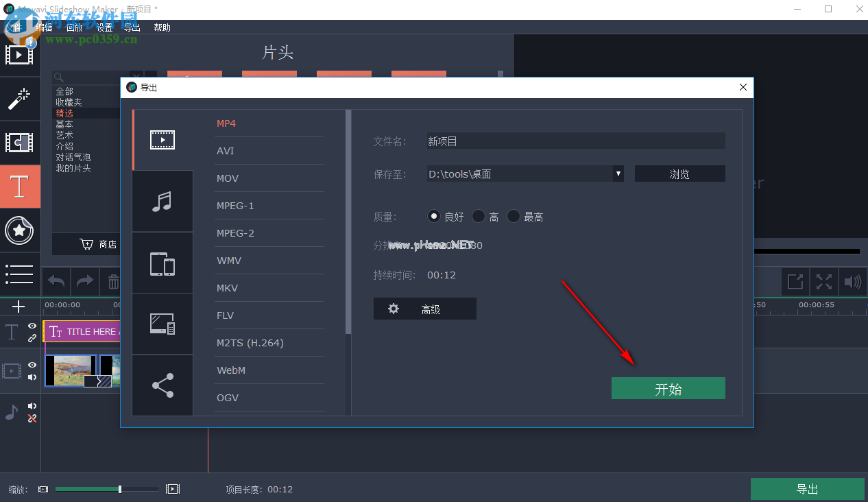Switch to audio formats via music note icon

162,200
